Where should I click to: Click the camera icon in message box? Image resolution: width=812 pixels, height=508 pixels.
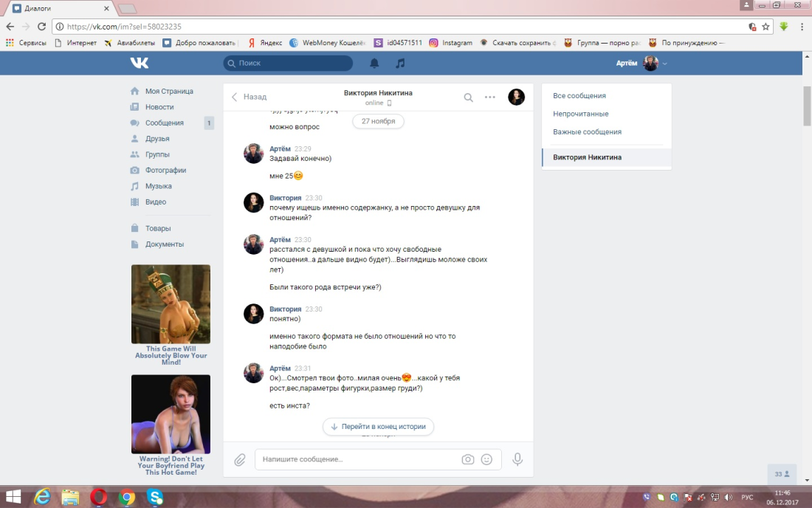tap(467, 459)
